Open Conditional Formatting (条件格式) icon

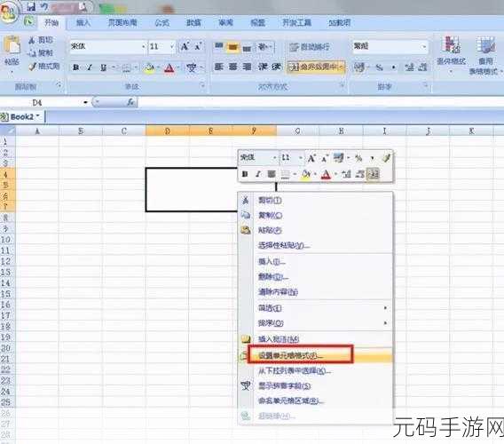(x=452, y=45)
